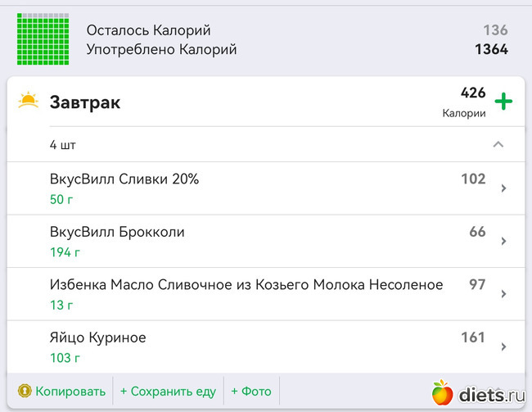Click the Употреблено Калорий summary line

pos(161,49)
